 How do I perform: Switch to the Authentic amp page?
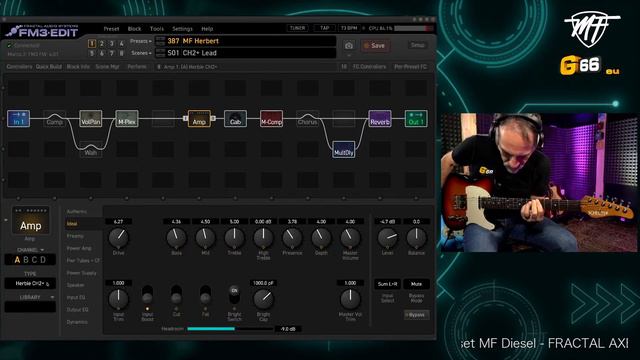click(77, 211)
